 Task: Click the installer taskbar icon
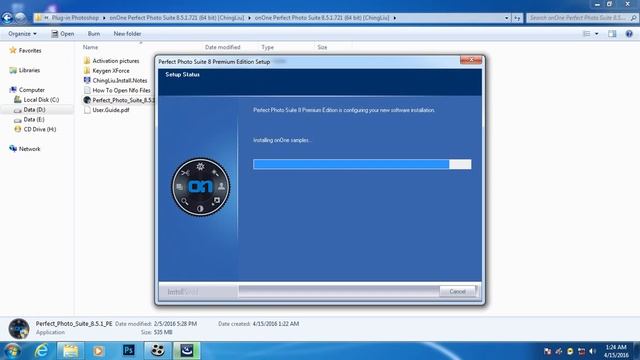coord(187,351)
